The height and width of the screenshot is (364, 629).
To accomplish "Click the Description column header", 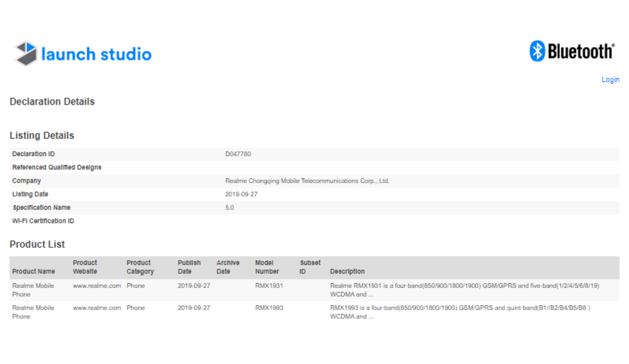I will 347,271.
